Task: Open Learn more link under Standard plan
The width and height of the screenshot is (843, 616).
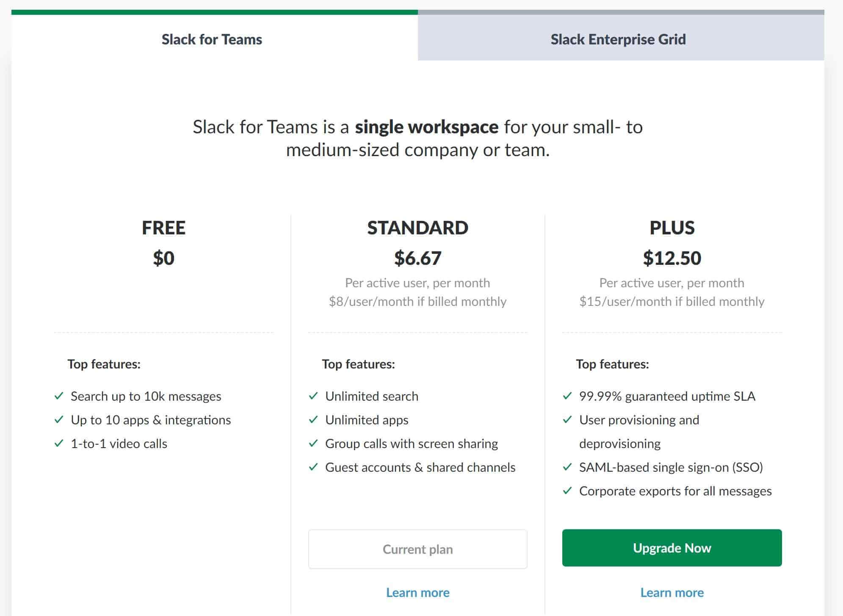Action: [417, 592]
